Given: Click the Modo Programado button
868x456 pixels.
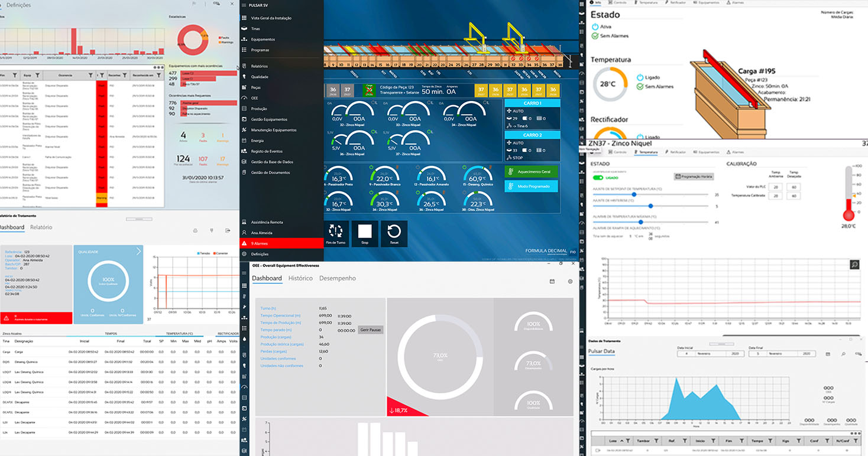Looking at the screenshot, I should tap(532, 186).
